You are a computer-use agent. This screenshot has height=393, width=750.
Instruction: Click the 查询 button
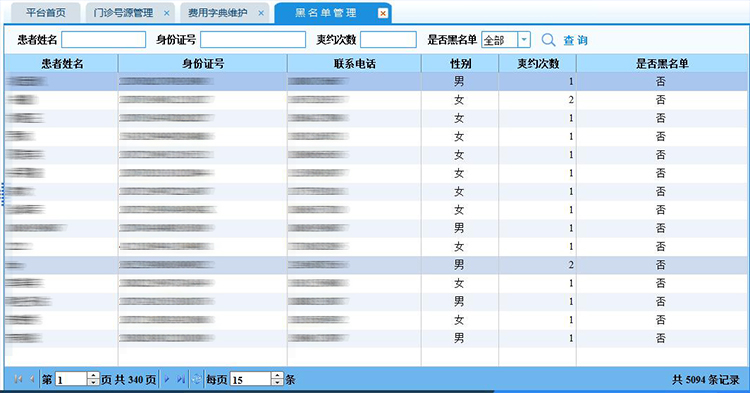pos(575,40)
